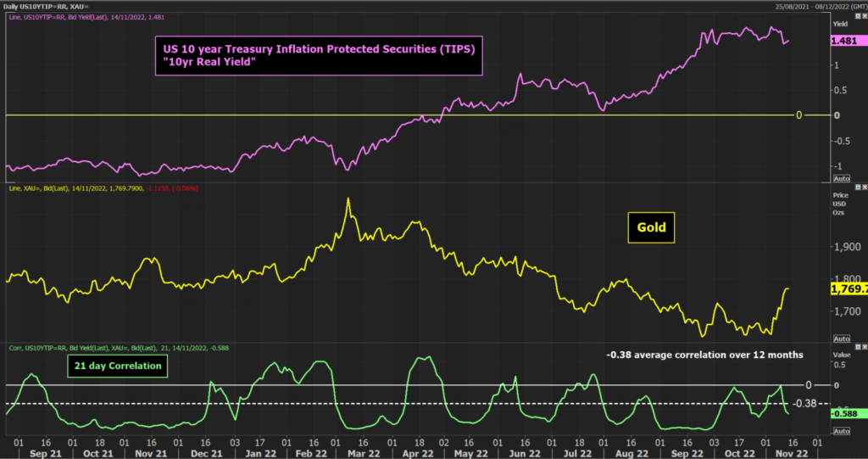Screen dimensions: 868x459
Task: Select the yellow Gold label box
Action: tap(651, 227)
